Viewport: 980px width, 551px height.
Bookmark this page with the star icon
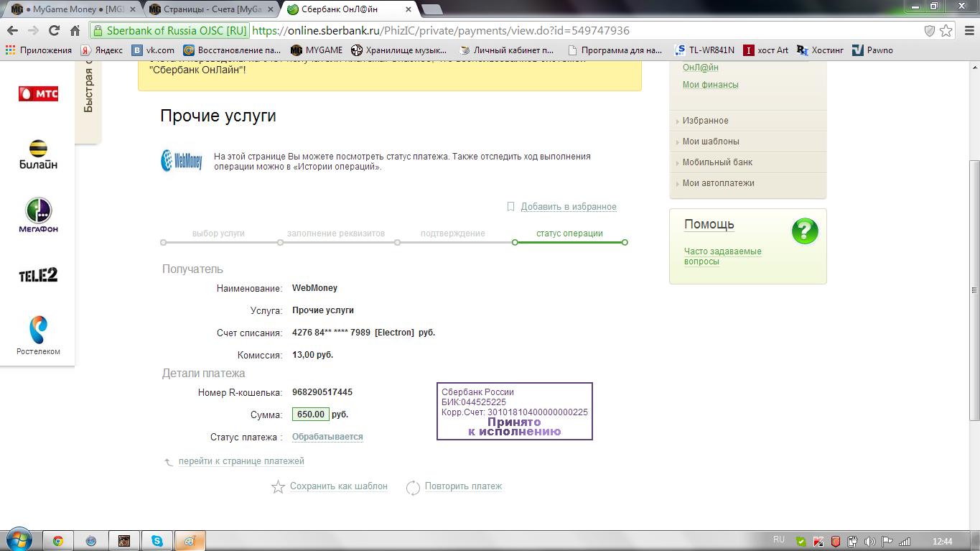coord(946,31)
